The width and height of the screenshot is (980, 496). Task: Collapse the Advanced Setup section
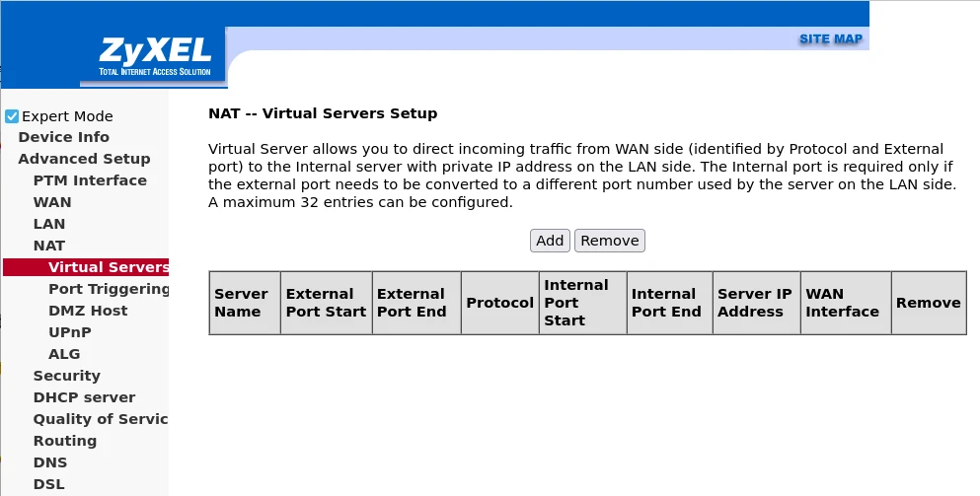[x=84, y=159]
